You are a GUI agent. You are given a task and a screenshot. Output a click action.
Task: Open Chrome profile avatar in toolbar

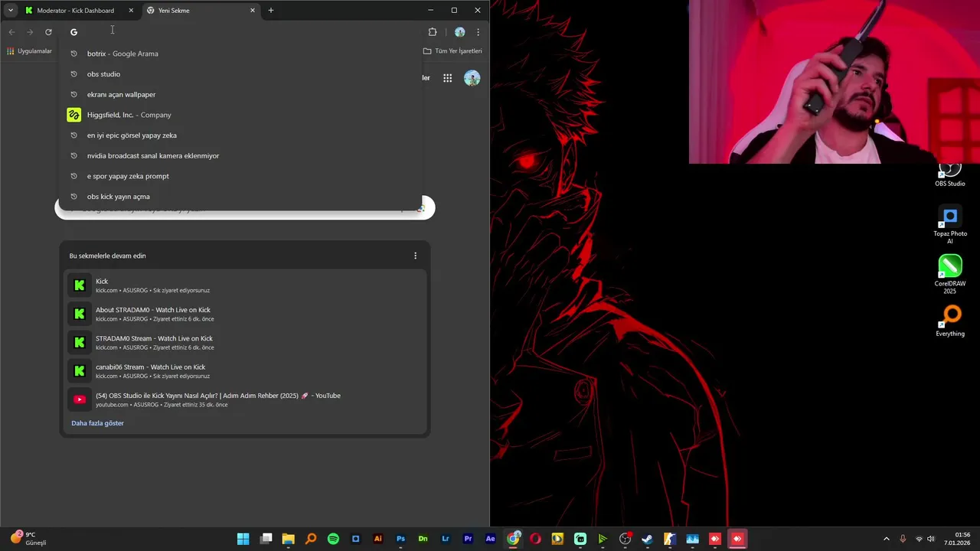pos(459,32)
